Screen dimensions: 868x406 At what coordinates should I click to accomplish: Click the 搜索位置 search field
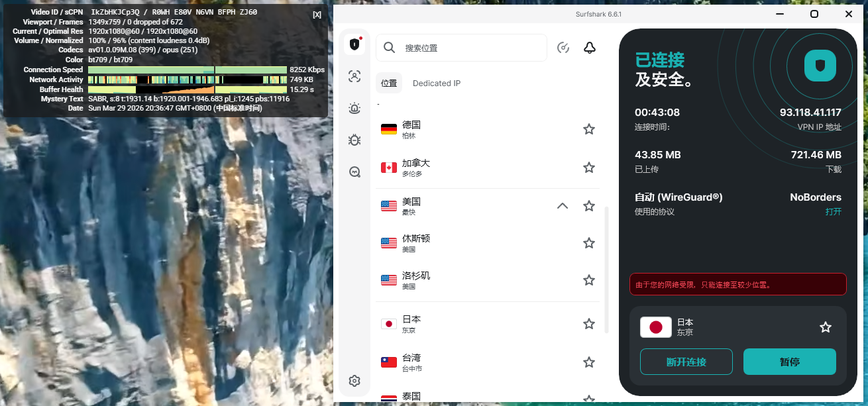tap(470, 48)
